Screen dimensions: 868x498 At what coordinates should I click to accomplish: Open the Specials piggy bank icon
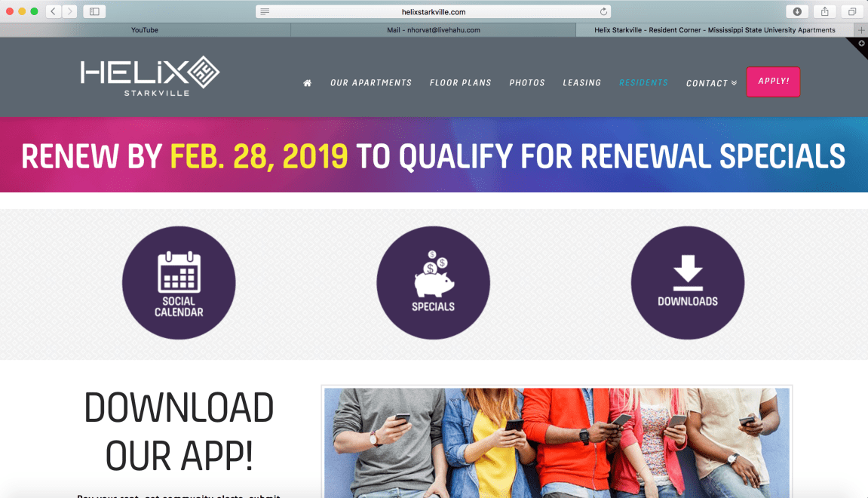[x=433, y=283]
